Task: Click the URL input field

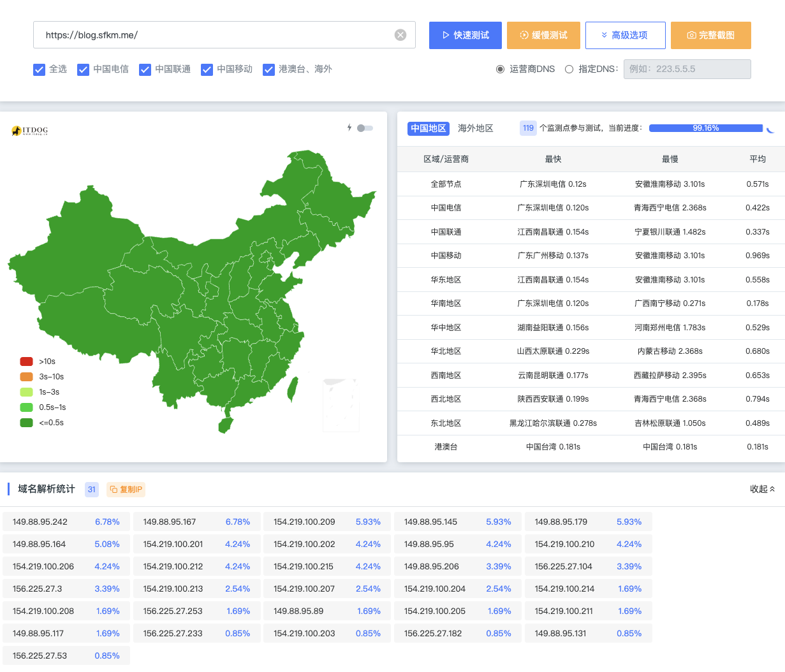Action: point(224,35)
